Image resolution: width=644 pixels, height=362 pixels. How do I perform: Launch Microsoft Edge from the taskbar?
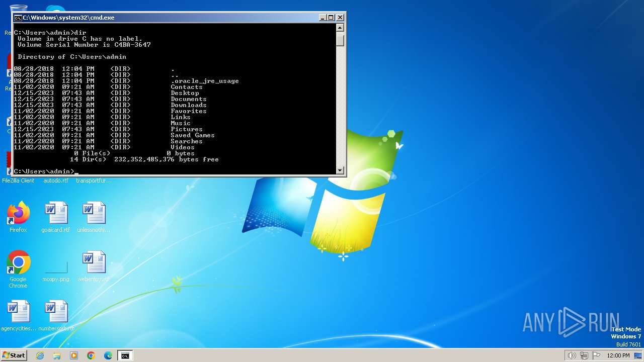(x=108, y=355)
